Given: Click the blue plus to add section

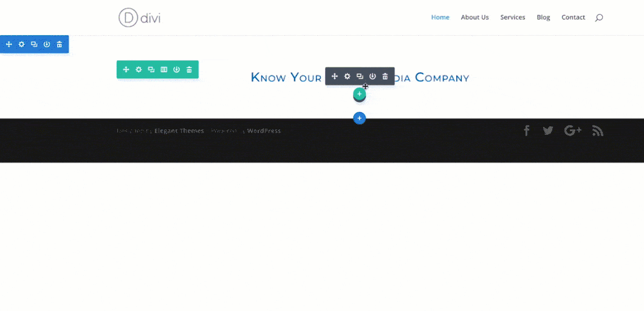Looking at the screenshot, I should [x=360, y=118].
